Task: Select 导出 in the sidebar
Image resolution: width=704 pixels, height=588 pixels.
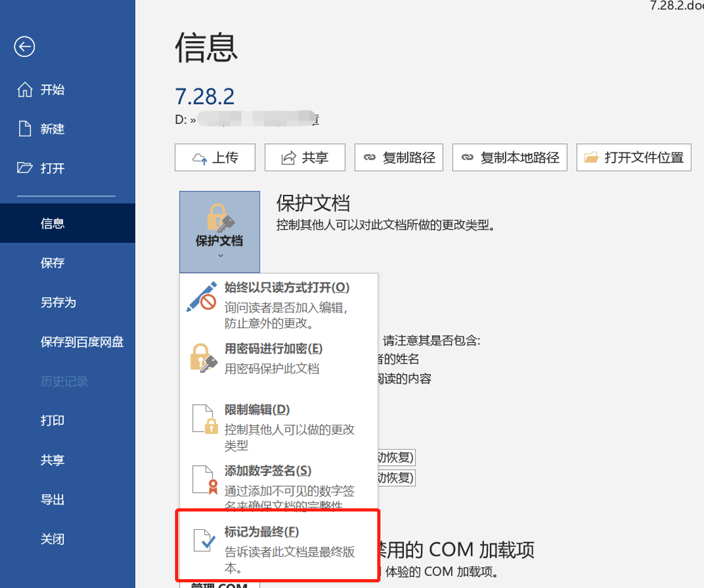Action: click(52, 499)
